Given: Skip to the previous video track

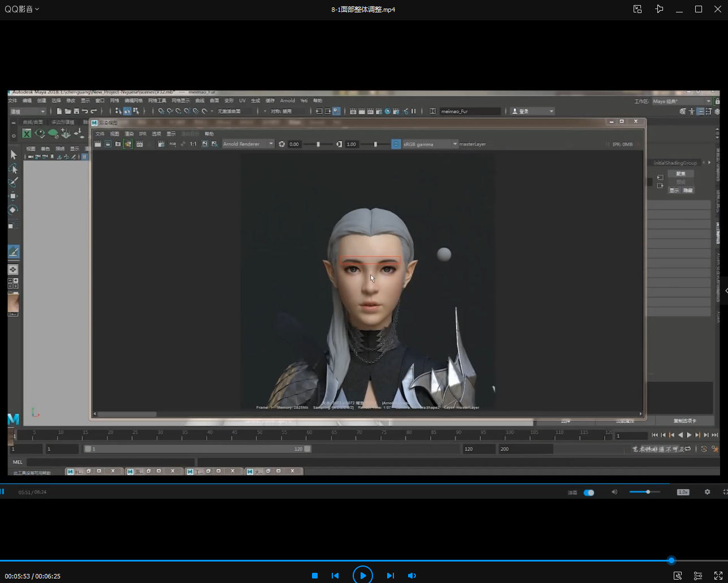Looking at the screenshot, I should (x=335, y=576).
